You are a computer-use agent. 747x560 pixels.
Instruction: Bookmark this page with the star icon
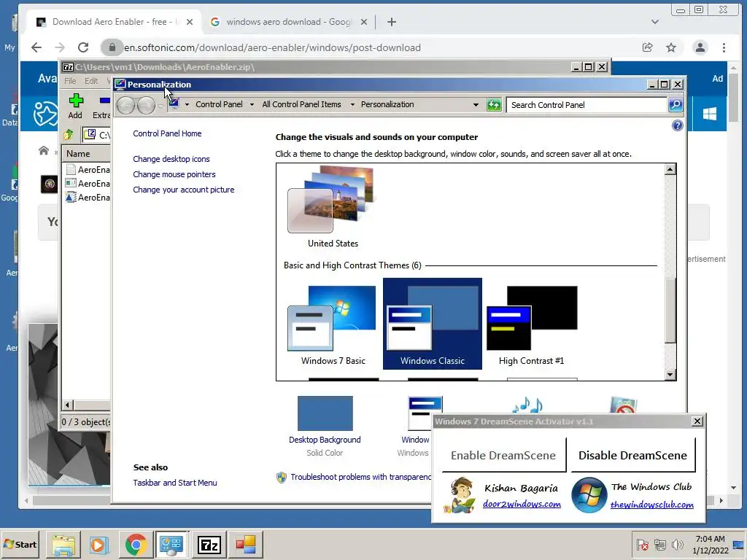pos(671,47)
